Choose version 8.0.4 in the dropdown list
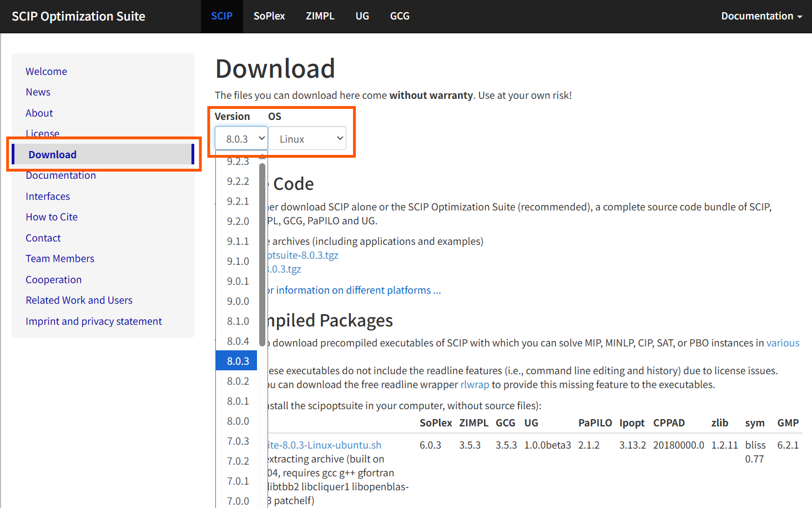The height and width of the screenshot is (508, 812). pyautogui.click(x=238, y=341)
